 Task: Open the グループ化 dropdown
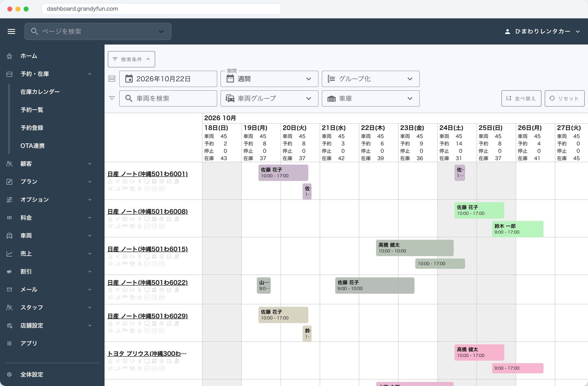click(371, 79)
